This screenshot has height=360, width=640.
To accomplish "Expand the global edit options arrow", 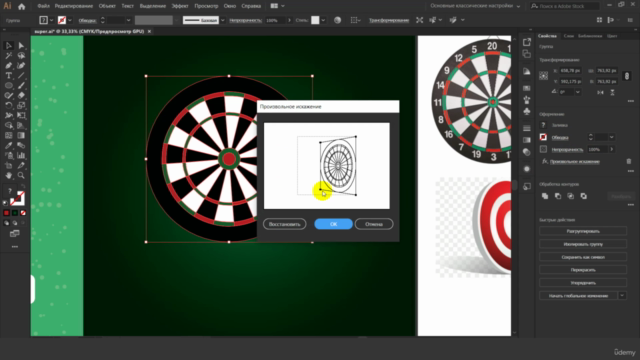I will 622,296.
